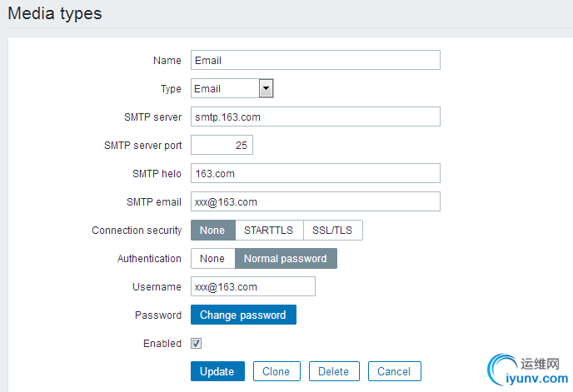Toggle the Enabled checkbox
Viewport: 573px width, 392px height.
click(x=197, y=343)
